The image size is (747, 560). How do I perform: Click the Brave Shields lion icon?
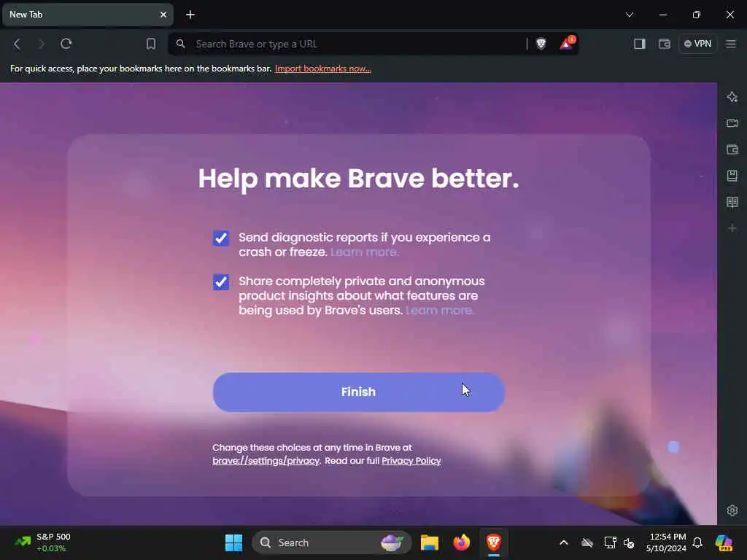tap(541, 44)
